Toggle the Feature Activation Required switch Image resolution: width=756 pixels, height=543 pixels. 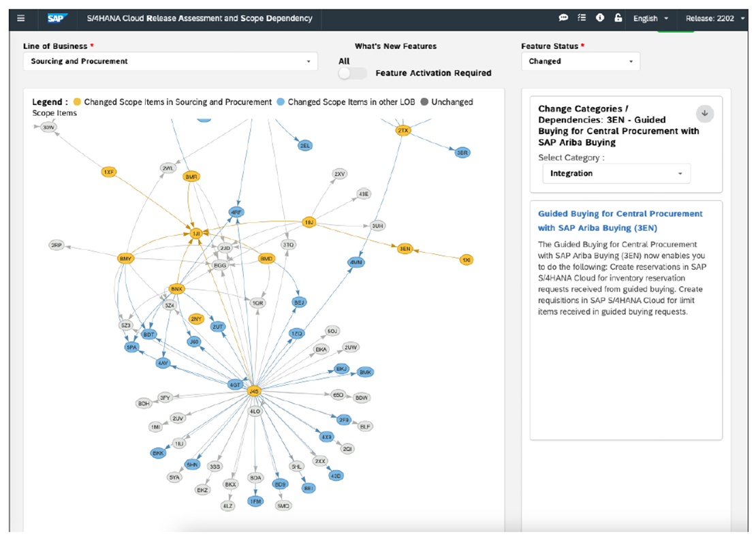pos(351,72)
